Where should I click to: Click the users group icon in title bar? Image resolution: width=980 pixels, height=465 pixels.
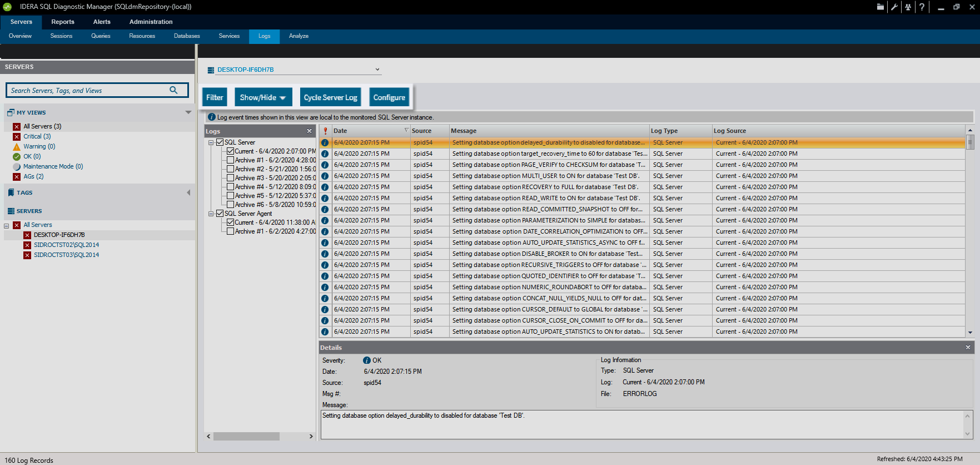[x=908, y=7]
